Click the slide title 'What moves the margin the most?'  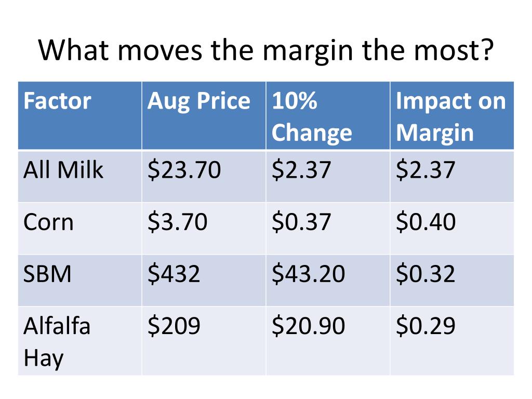[266, 50]
